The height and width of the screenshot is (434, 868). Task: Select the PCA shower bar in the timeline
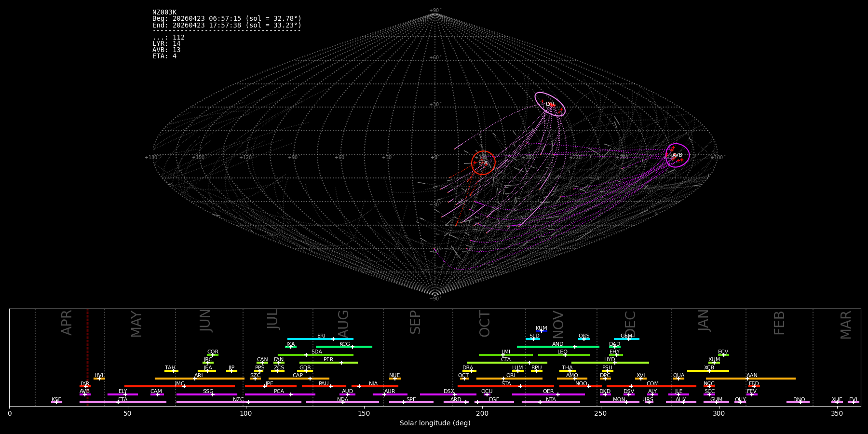coord(280,394)
